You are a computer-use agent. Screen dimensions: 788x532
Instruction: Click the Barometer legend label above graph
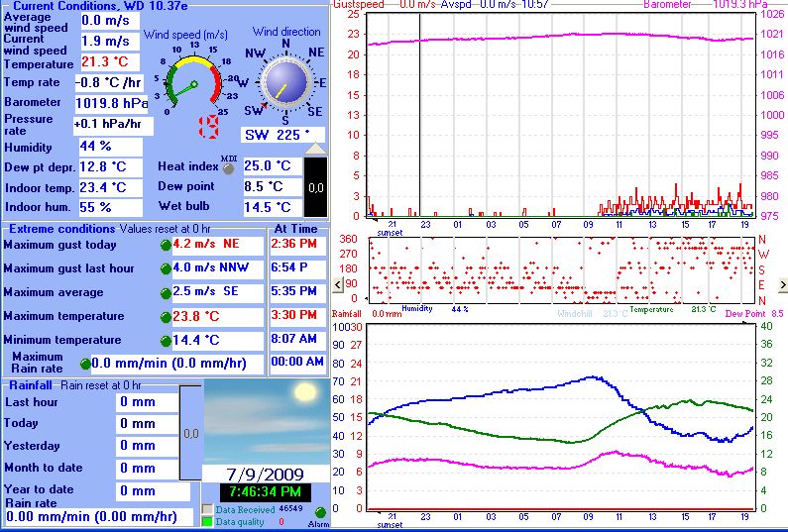668,5
